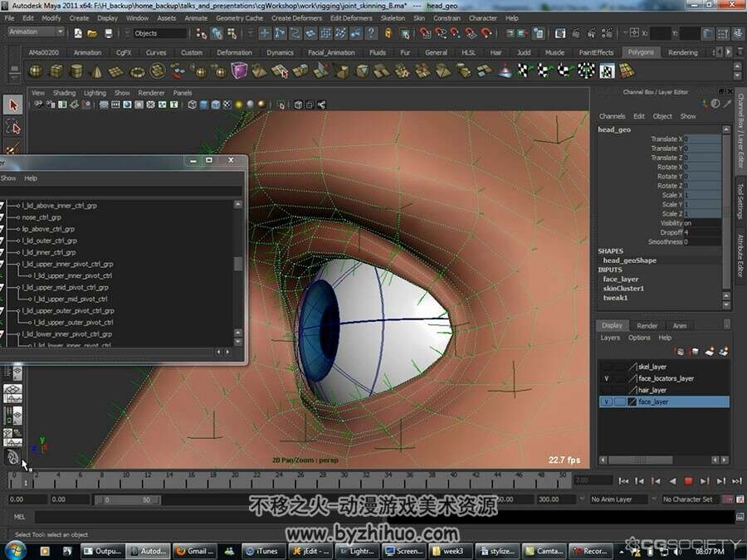Image resolution: width=747 pixels, height=560 pixels.
Task: Open the Create Deformers menu
Action: (x=297, y=18)
